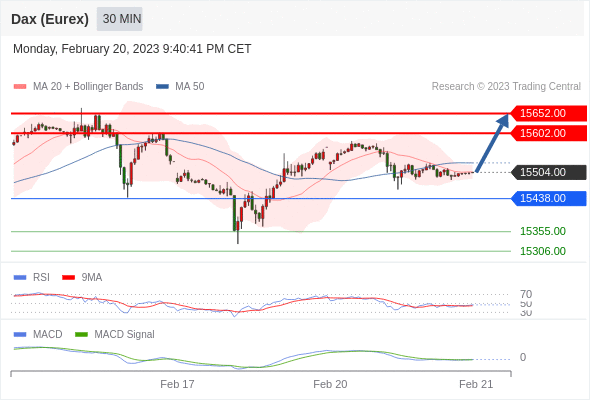Click the Feb 17 date axis label
The width and height of the screenshot is (590, 400).
[177, 384]
